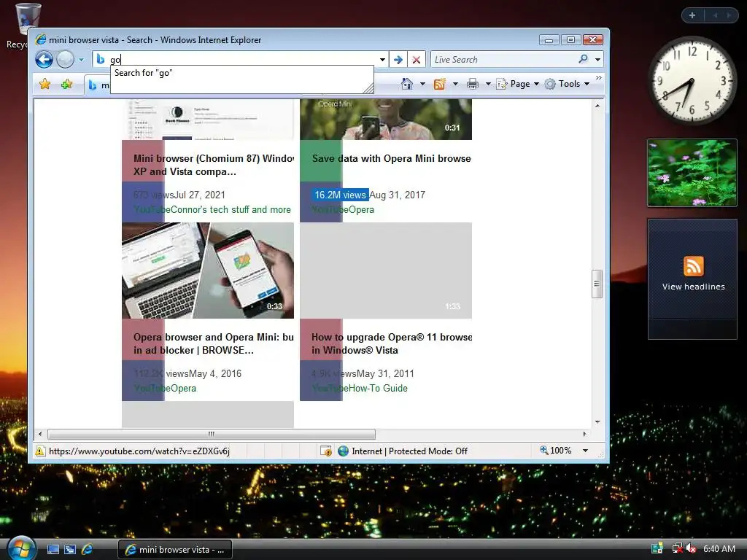Click the horizontal scrollbar right arrow
The height and width of the screenshot is (560, 747).
[584, 434]
